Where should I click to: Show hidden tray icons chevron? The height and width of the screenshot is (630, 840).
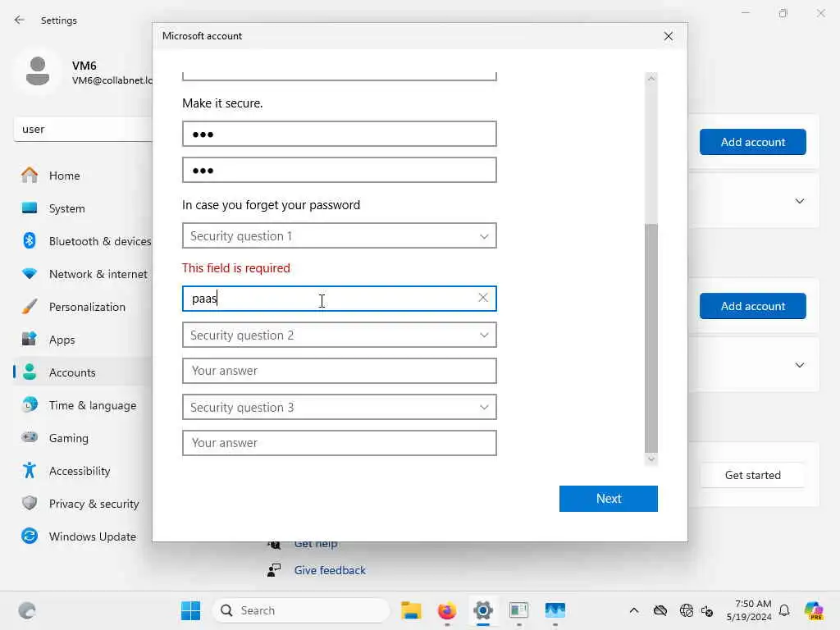tap(634, 610)
